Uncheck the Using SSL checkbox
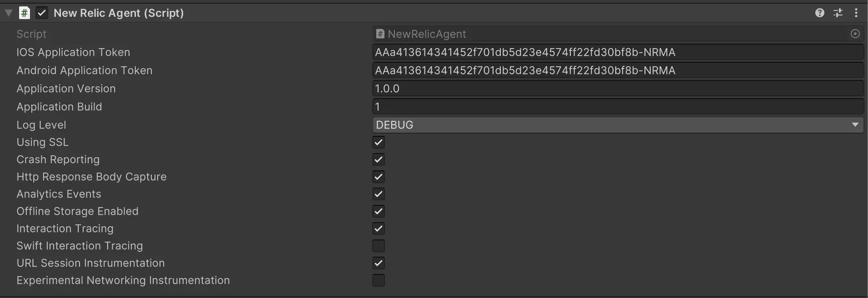868x298 pixels. point(379,142)
